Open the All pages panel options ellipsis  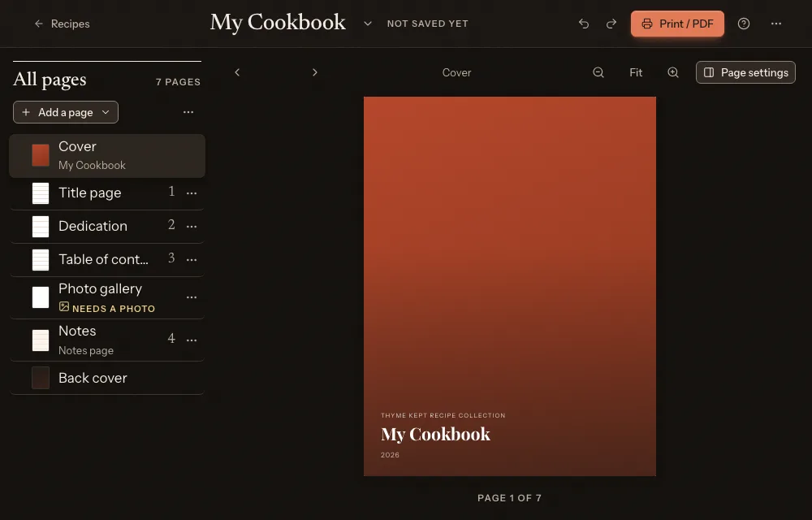(188, 112)
